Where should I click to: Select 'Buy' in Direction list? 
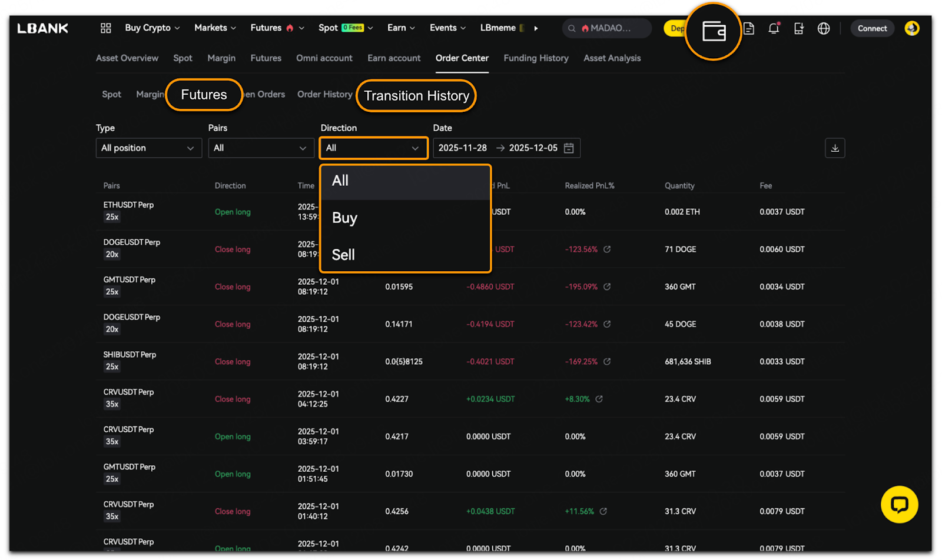coord(345,218)
